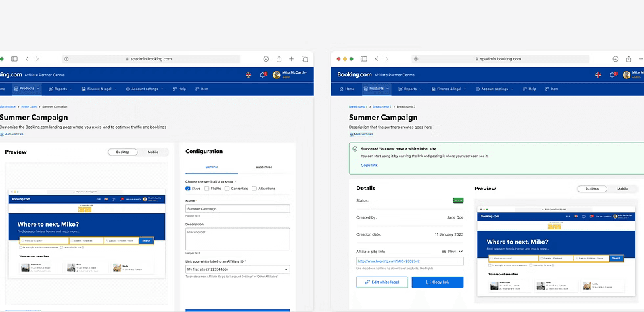Open Help menu in Details window
644x312 pixels.
529,89
